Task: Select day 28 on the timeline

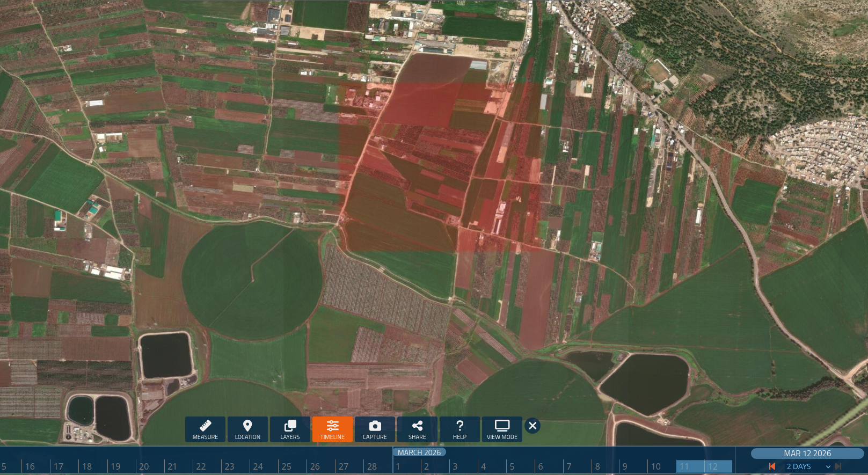Action: (371, 466)
